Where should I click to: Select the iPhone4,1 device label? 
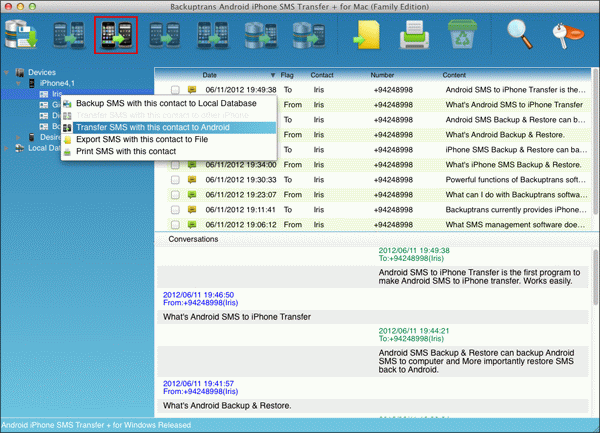[x=57, y=83]
